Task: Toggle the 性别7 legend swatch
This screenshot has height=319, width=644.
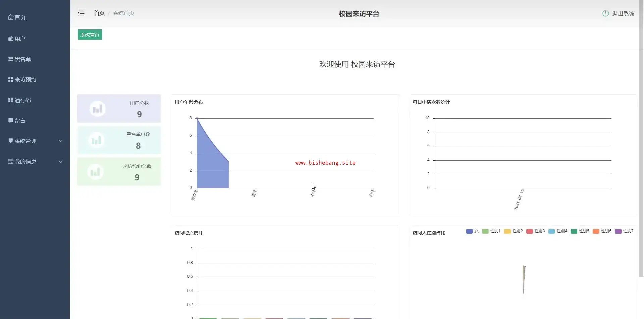Action: pos(618,231)
